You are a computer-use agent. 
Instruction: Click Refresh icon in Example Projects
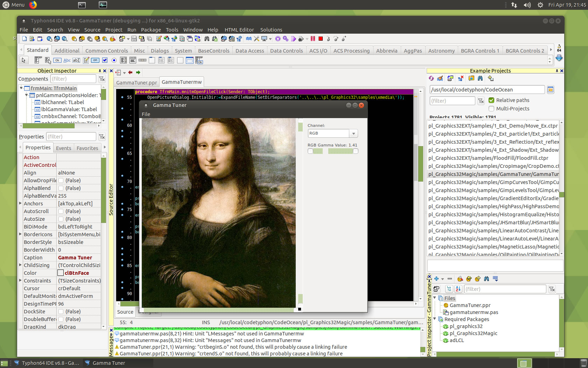click(x=431, y=78)
